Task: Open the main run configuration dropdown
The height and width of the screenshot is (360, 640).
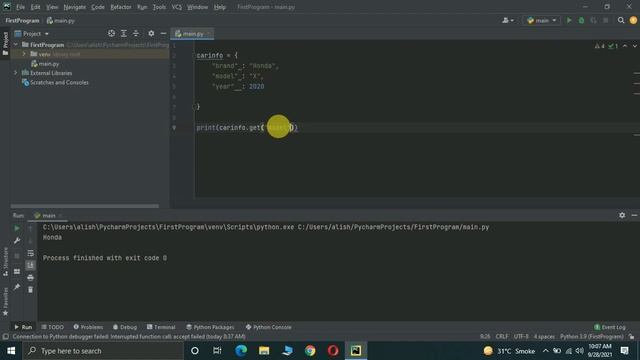Action: 542,20
